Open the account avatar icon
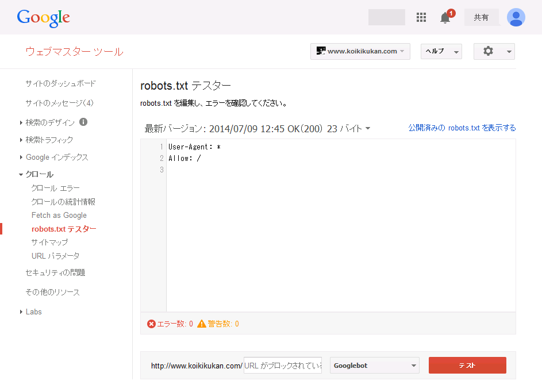Screen dimensions: 542x392 coord(516,17)
